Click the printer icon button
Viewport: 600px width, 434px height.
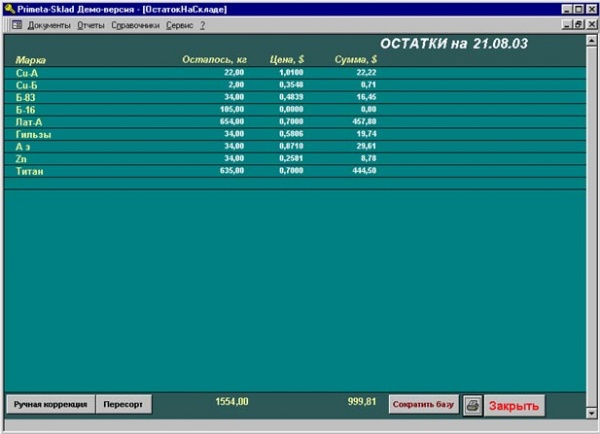pyautogui.click(x=473, y=405)
